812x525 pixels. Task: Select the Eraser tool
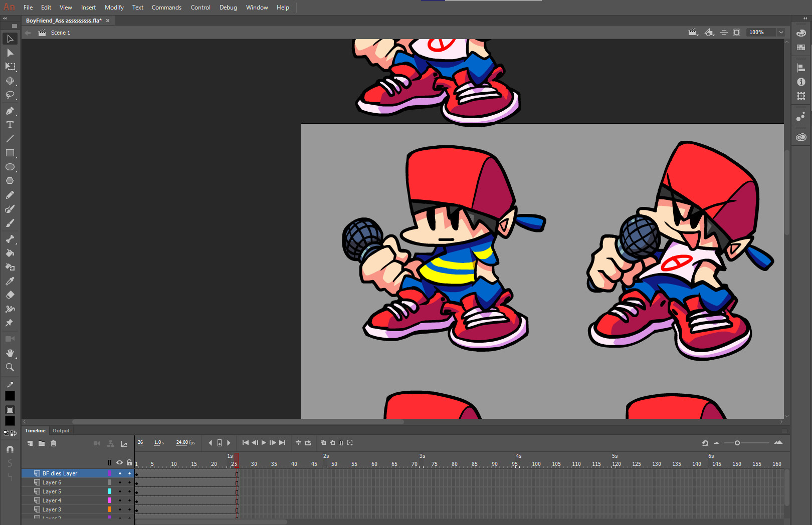pos(10,295)
